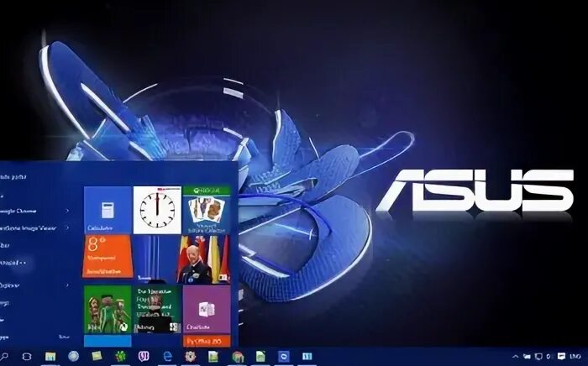
Task: Expand the Google Chrome jump list arrow
Action: pos(67,211)
